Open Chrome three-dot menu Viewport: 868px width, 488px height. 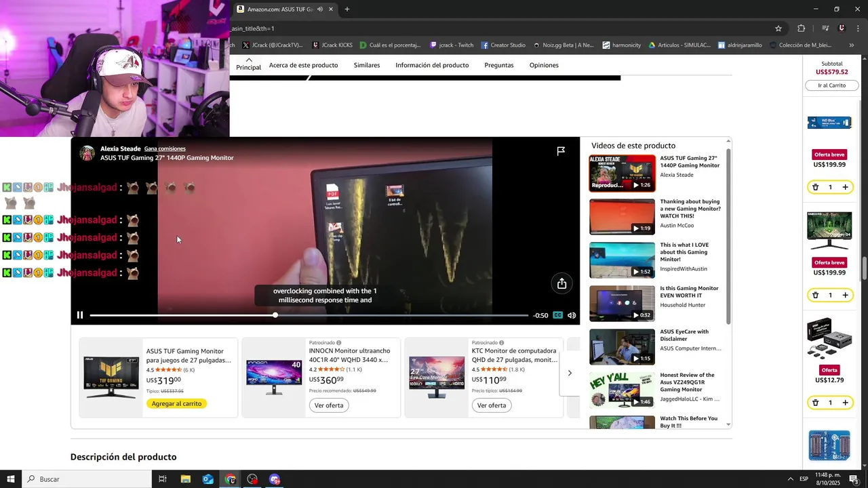(857, 28)
